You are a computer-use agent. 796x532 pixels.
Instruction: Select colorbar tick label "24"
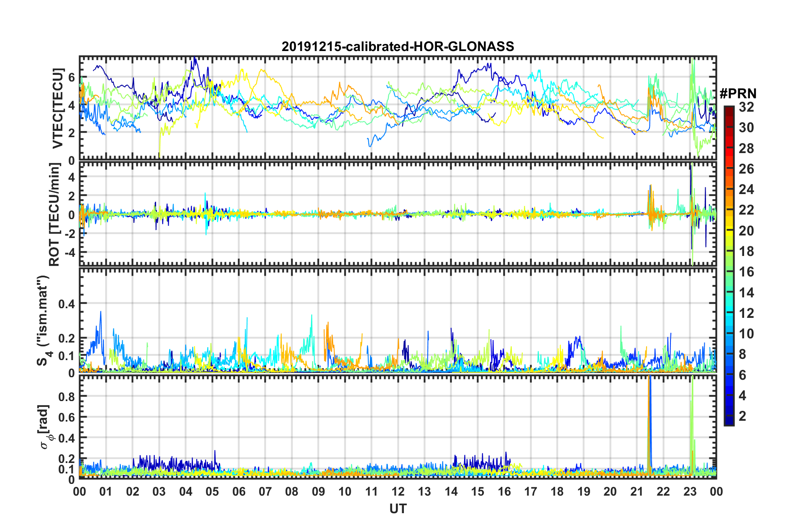point(746,189)
